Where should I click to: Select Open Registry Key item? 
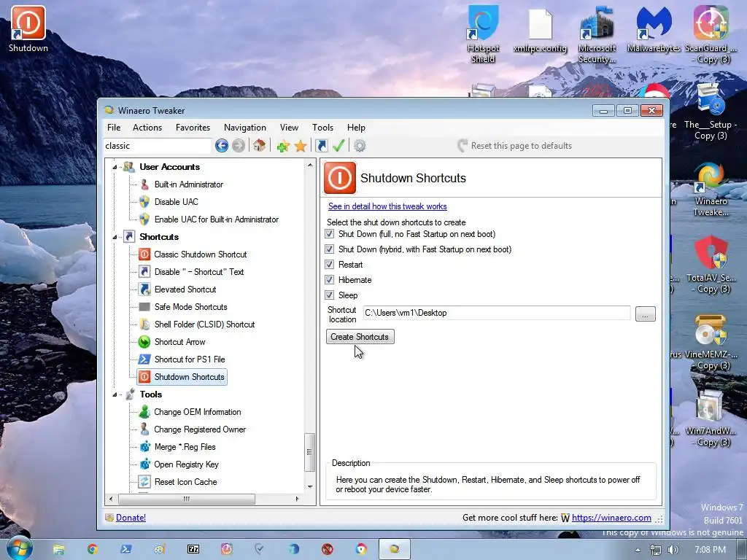pos(186,464)
